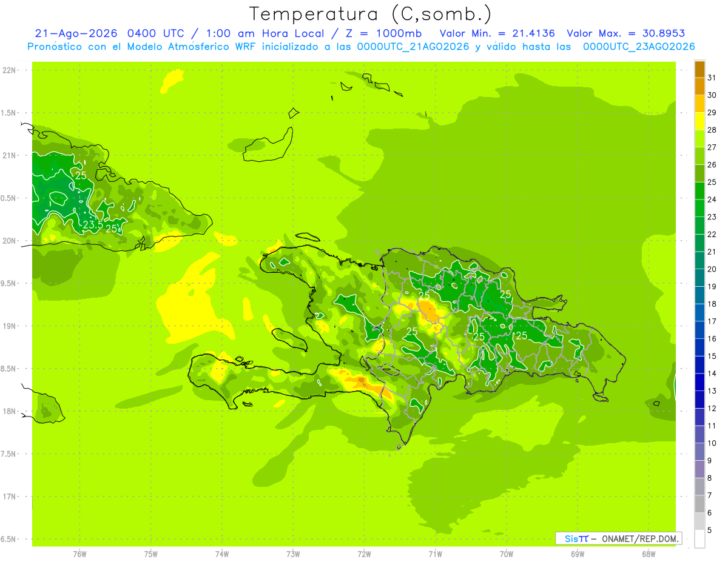Viewport: 728px width, 562px height.
Task: Click the yellow legend swatch between 28 and 29
Action: click(x=699, y=121)
